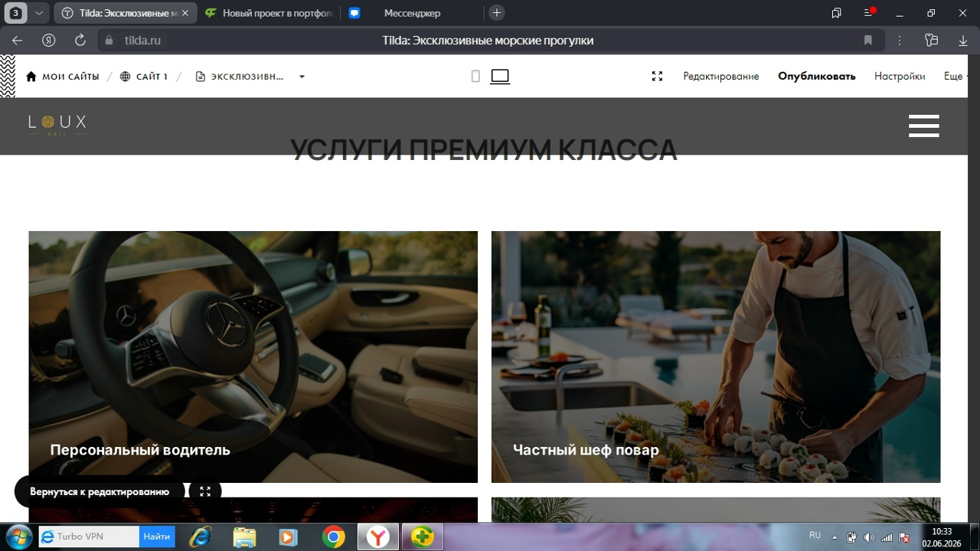Show hidden tray icons arrow
Screen dimensions: 980x551
[x=835, y=537]
